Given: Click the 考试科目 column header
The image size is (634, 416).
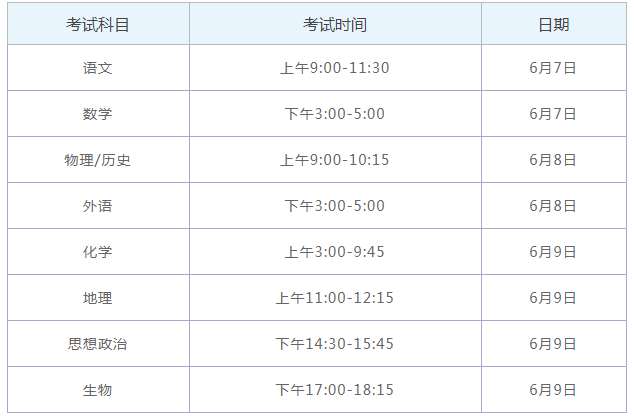Looking at the screenshot, I should coord(98,24).
